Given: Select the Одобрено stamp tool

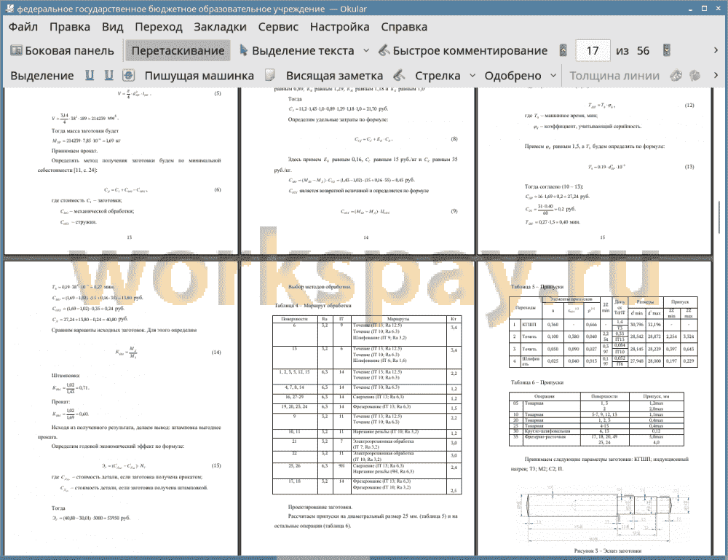Looking at the screenshot, I should tap(513, 76).
